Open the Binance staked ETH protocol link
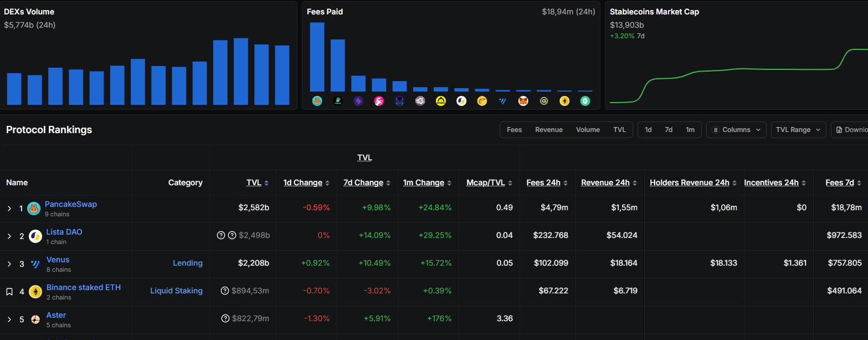Screen dimensions: 868x340 click(84, 287)
